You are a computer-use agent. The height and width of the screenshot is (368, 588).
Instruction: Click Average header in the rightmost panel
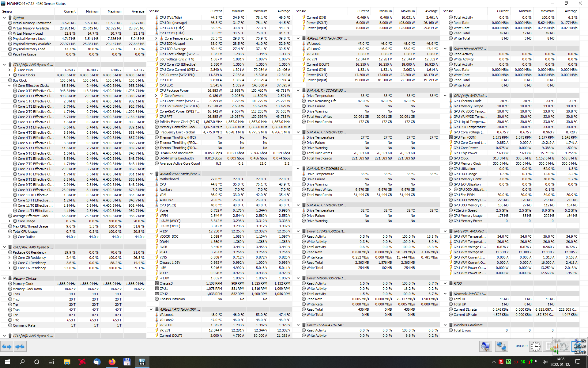[x=568, y=11]
